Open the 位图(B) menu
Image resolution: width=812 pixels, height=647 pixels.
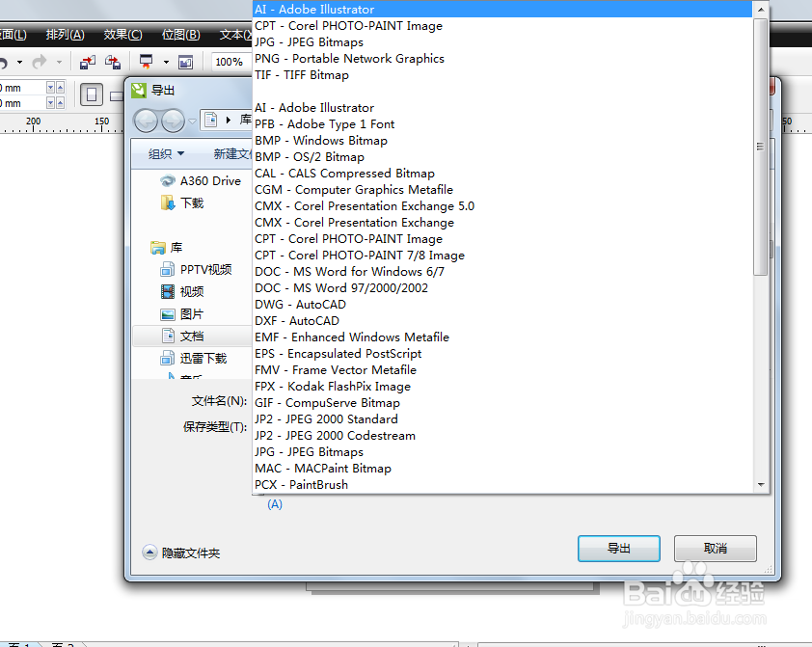pyautogui.click(x=180, y=35)
